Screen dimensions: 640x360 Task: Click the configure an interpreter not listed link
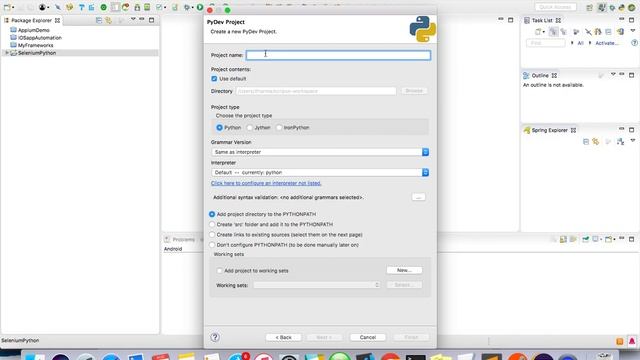pyautogui.click(x=266, y=183)
